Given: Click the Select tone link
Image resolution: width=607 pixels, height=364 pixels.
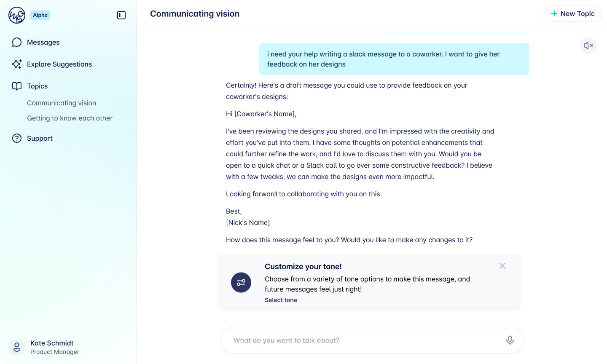Looking at the screenshot, I should [281, 300].
